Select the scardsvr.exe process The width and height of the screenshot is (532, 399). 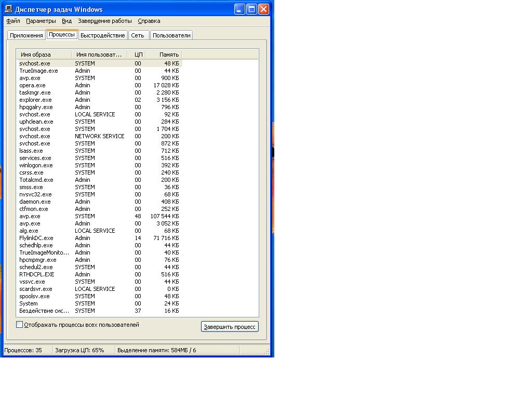[x=99, y=289]
